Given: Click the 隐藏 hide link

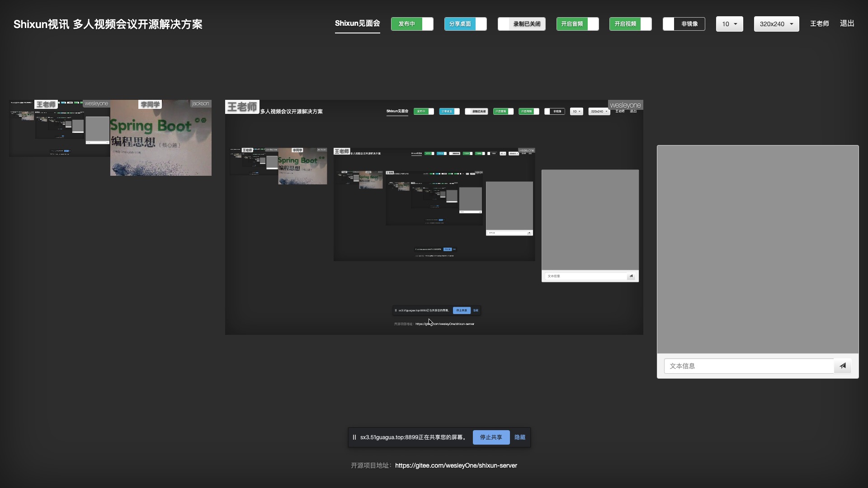Looking at the screenshot, I should pos(519,437).
